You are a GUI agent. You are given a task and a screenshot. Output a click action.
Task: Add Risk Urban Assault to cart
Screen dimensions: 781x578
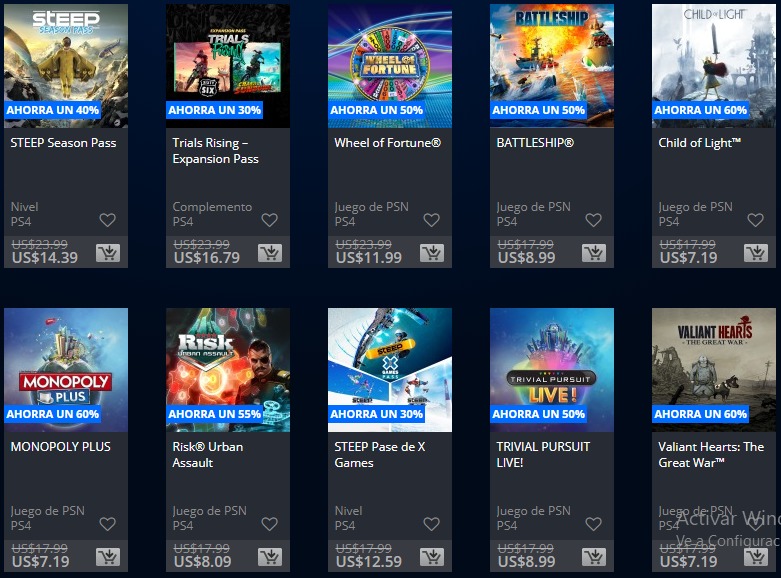pyautogui.click(x=270, y=557)
